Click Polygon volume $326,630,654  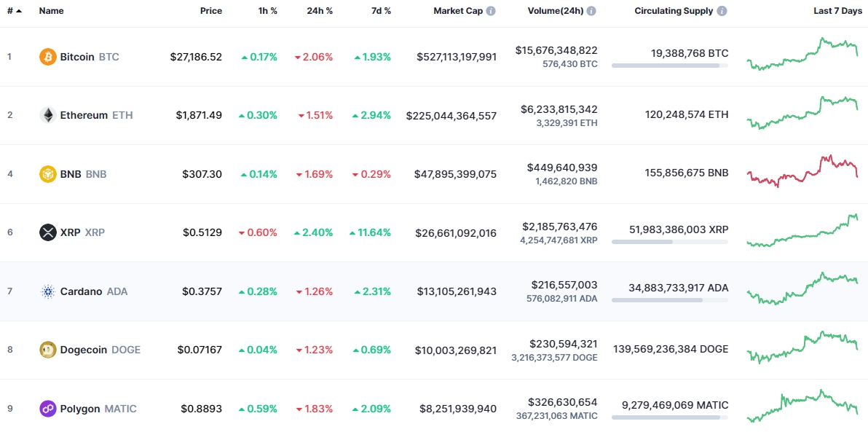pos(563,402)
